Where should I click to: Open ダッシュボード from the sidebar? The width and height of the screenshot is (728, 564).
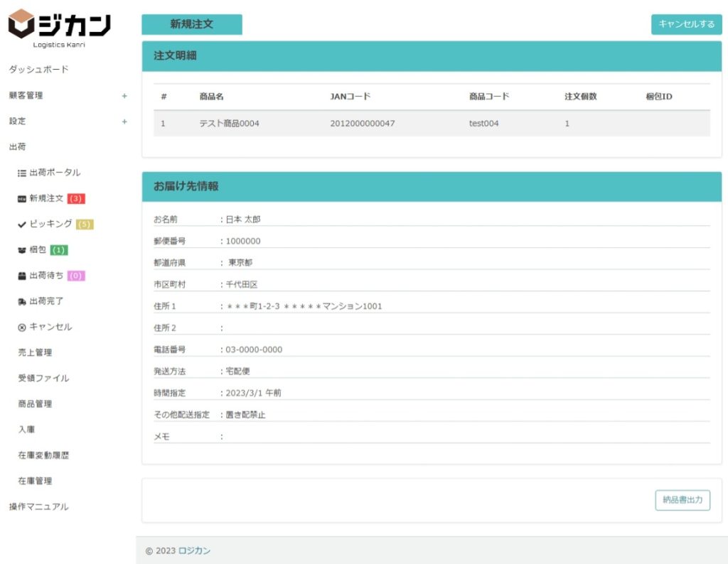(39, 70)
